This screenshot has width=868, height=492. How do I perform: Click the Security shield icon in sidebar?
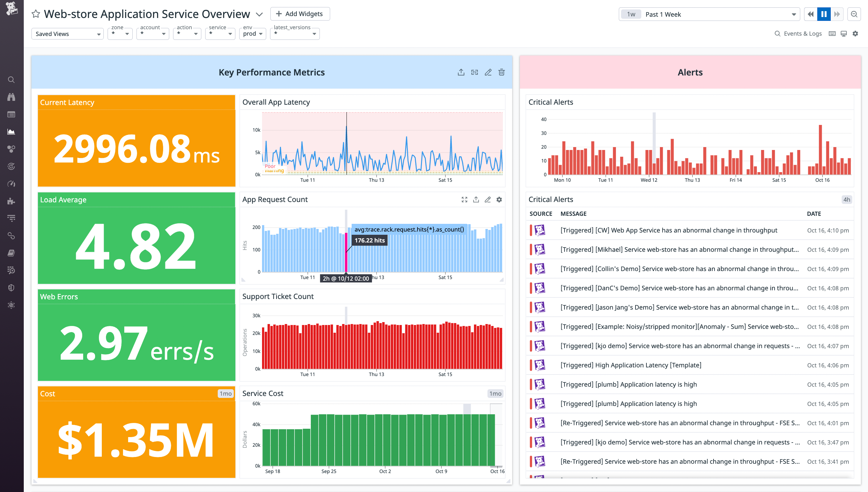pos(11,287)
